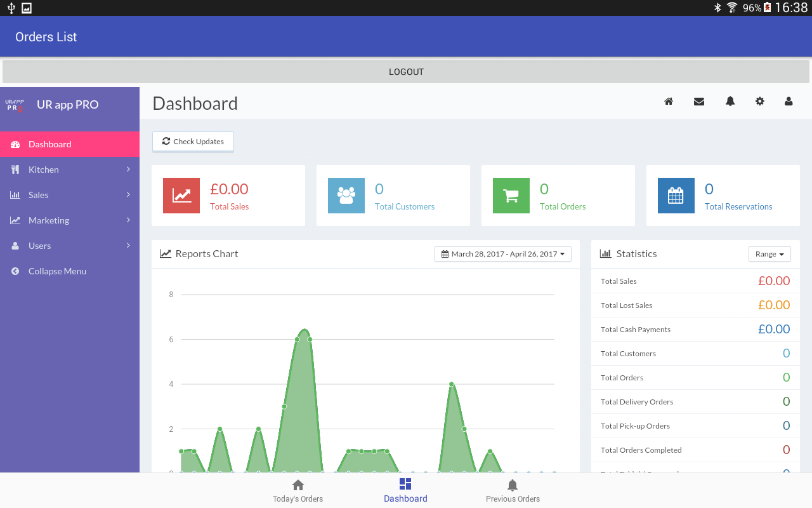Click the green shopping cart Total Orders icon

click(x=511, y=196)
